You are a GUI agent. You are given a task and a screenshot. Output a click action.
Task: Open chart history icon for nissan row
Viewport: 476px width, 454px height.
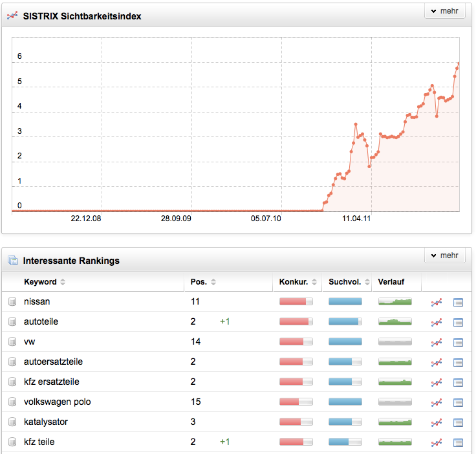(x=437, y=302)
